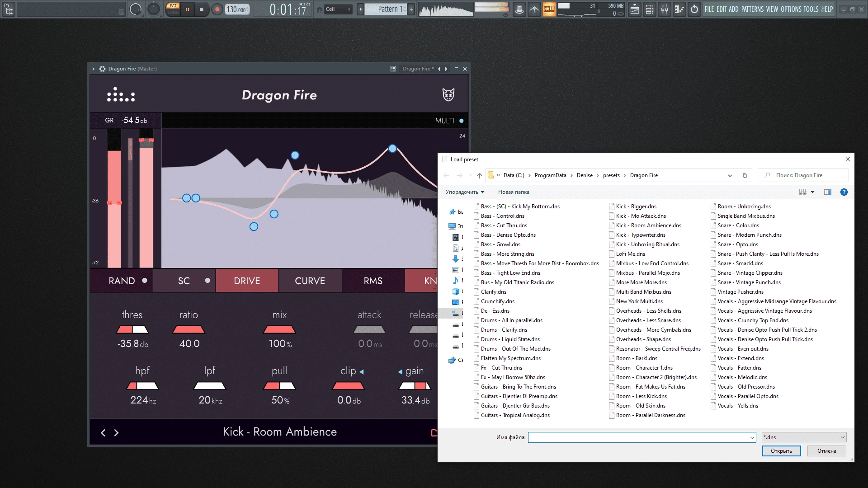The image size is (868, 488).
Task: Expand the address bar history dropdown
Action: coord(730,175)
